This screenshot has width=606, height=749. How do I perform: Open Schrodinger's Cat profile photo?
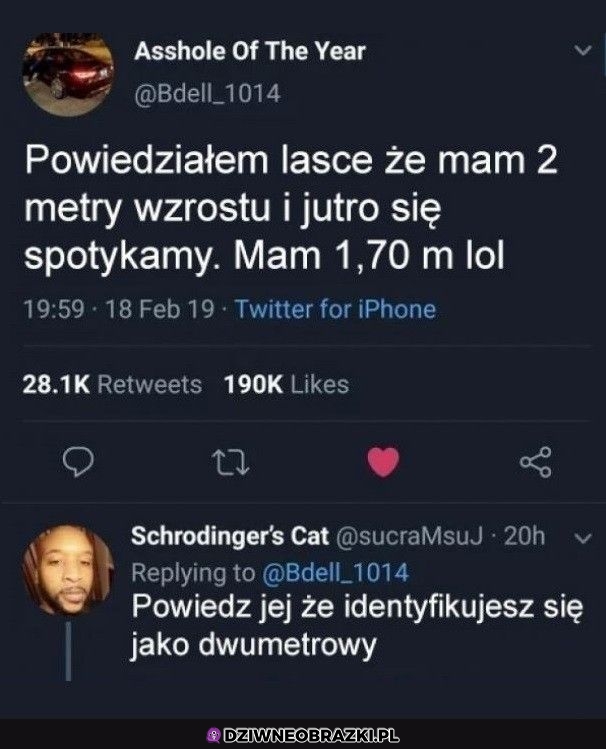click(x=68, y=570)
